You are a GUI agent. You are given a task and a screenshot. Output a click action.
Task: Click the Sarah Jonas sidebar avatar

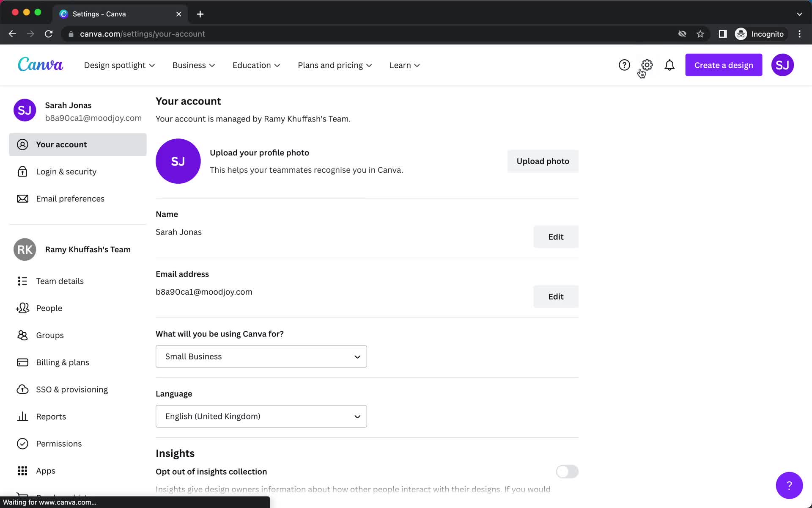click(25, 110)
